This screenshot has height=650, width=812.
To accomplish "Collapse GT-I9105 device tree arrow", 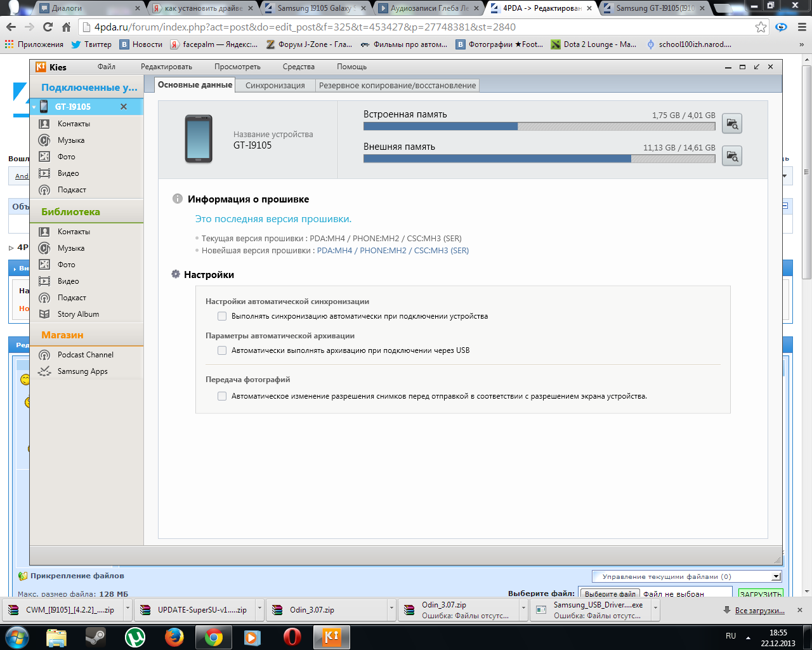I will [34, 107].
